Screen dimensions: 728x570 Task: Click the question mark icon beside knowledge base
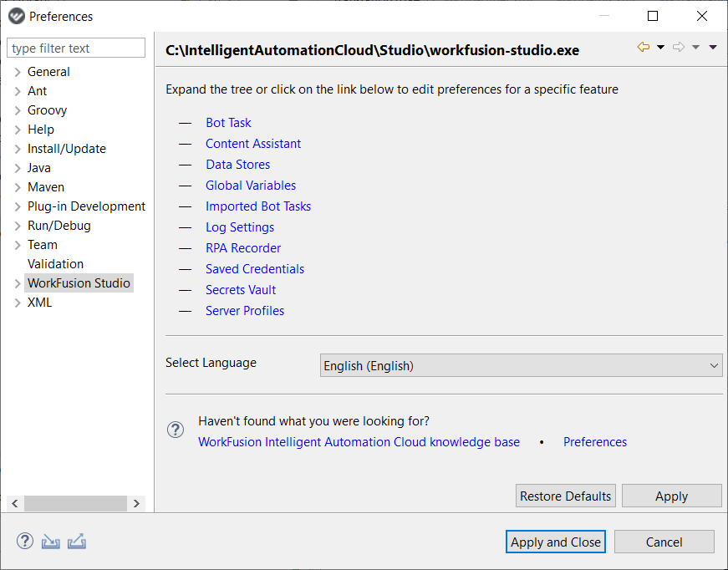(x=176, y=430)
